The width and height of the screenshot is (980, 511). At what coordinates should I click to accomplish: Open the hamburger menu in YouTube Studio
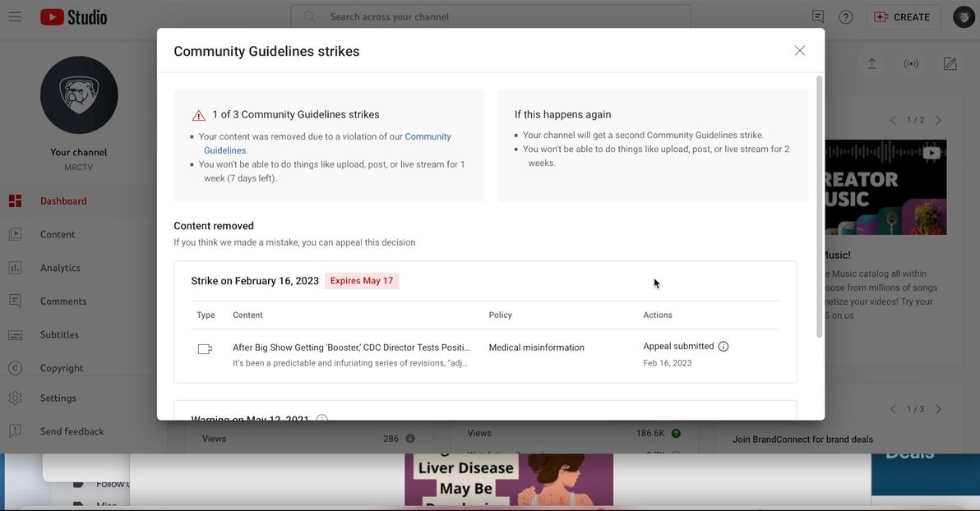[15, 16]
